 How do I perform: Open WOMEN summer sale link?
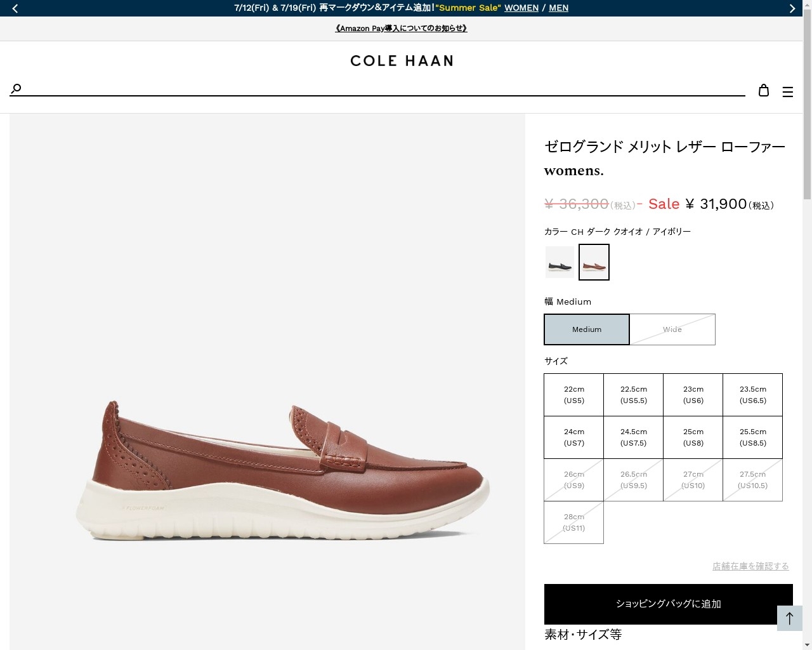click(521, 8)
